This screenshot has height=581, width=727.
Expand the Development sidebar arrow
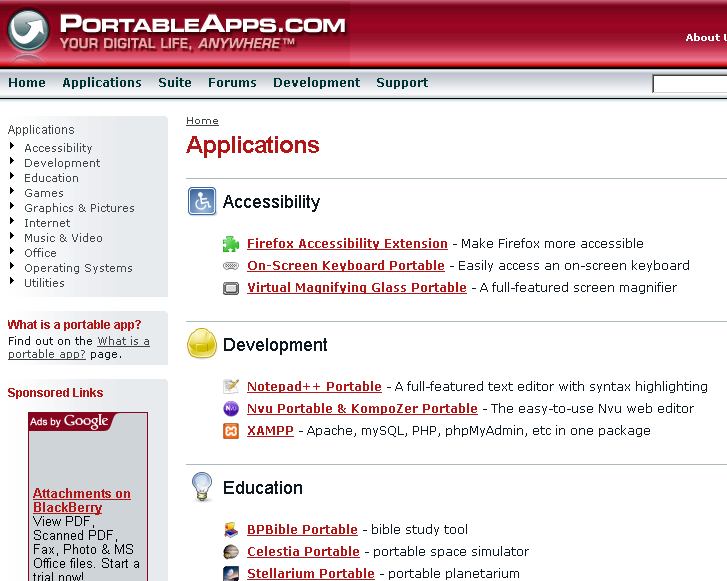pyautogui.click(x=12, y=161)
